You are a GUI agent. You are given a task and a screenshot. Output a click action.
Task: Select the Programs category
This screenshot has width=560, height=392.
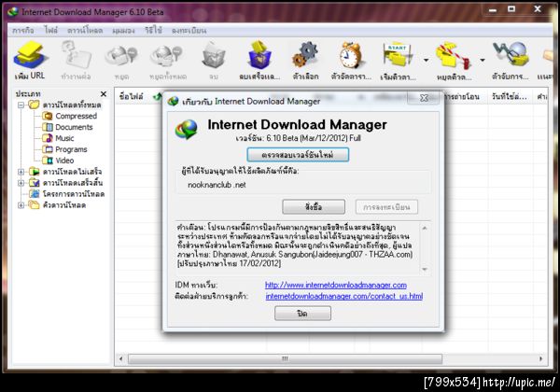click(x=71, y=149)
